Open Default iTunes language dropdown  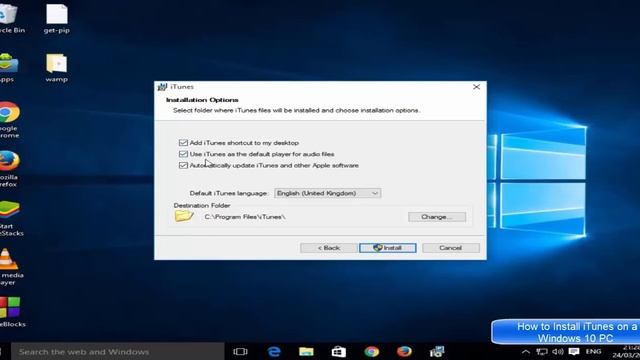click(x=327, y=193)
